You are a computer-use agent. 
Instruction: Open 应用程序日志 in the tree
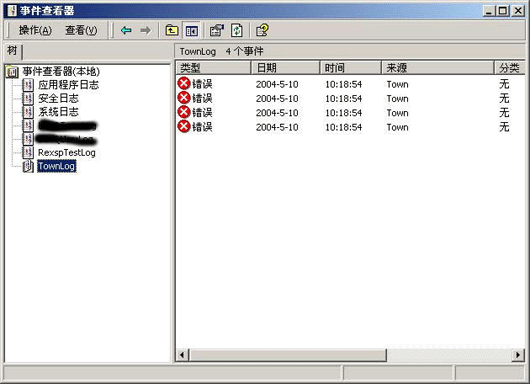(68, 85)
